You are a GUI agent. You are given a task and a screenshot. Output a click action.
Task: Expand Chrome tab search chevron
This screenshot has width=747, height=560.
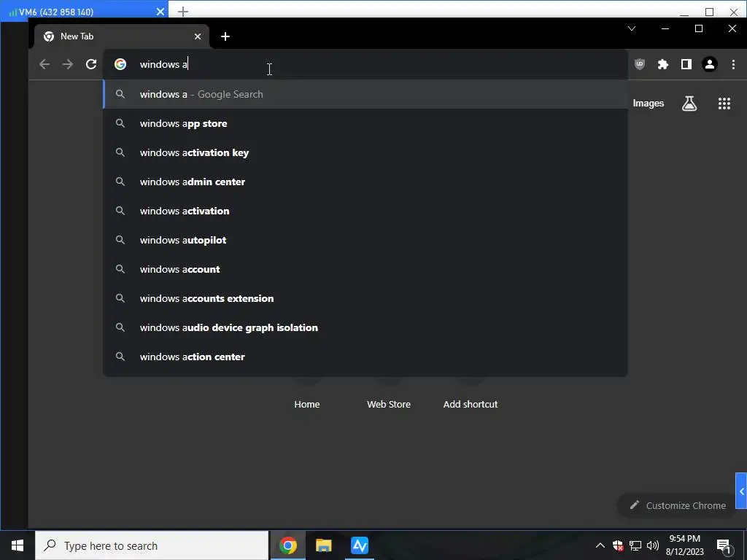click(632, 28)
